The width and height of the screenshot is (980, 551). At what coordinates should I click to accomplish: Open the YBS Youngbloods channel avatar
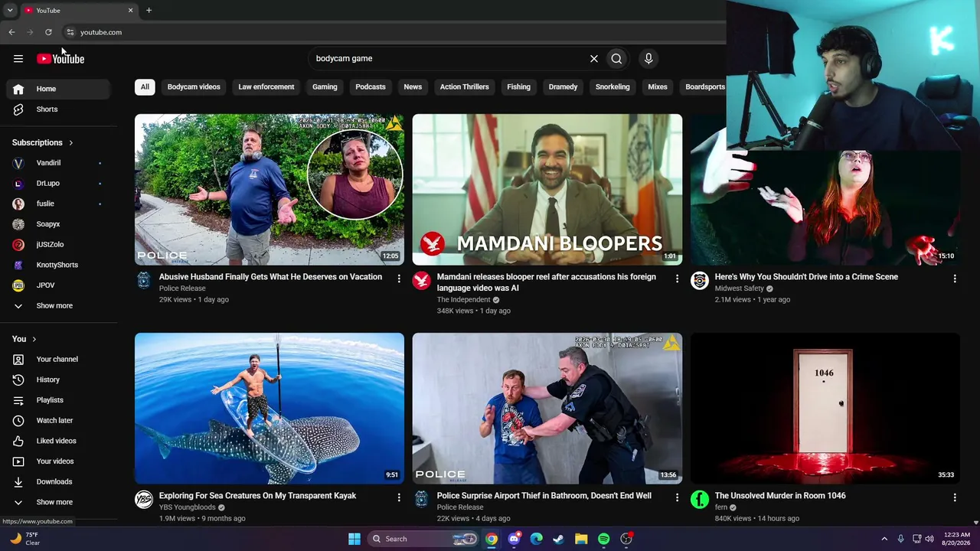(x=144, y=500)
